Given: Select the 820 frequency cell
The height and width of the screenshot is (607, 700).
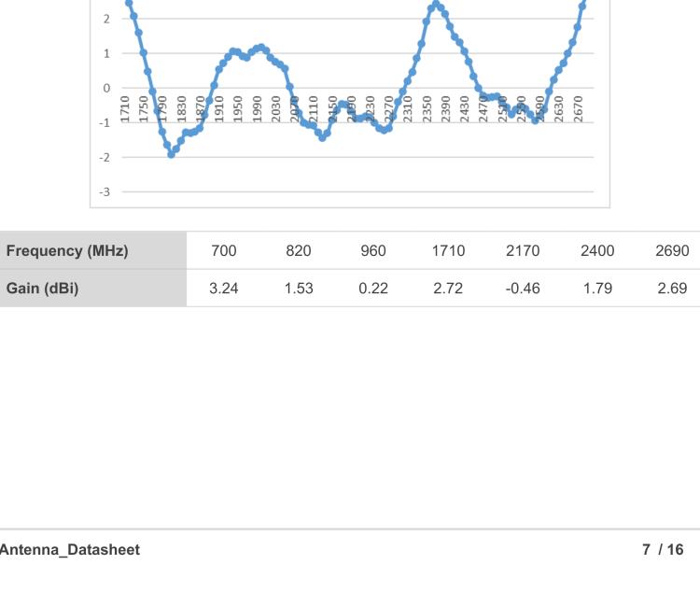Looking at the screenshot, I should 299,250.
